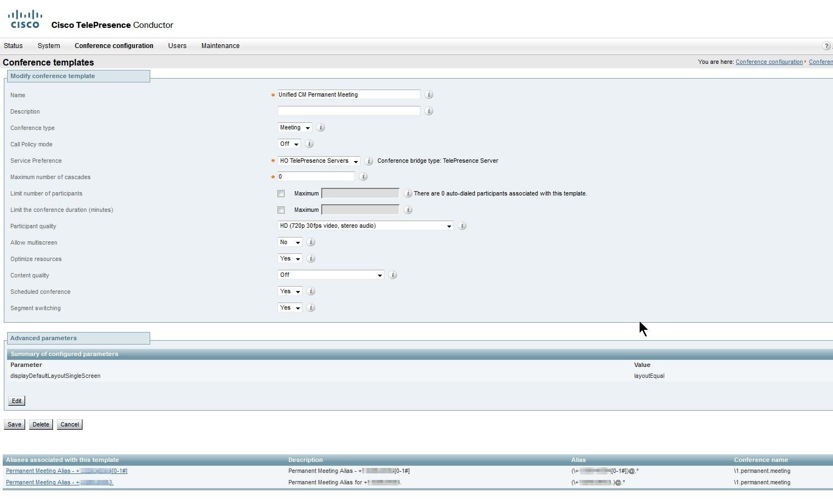Click the Aliases associated with this template header
Viewport: 833px width, 504px height.
click(x=62, y=460)
